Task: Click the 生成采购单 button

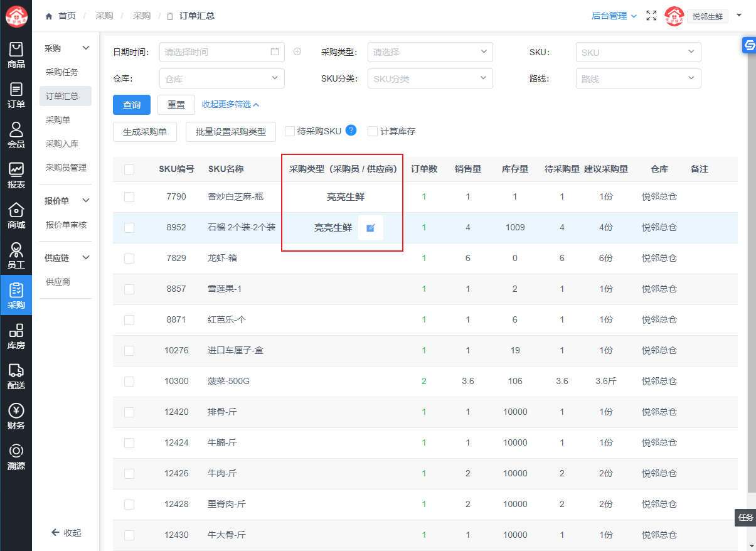Action: (x=145, y=132)
